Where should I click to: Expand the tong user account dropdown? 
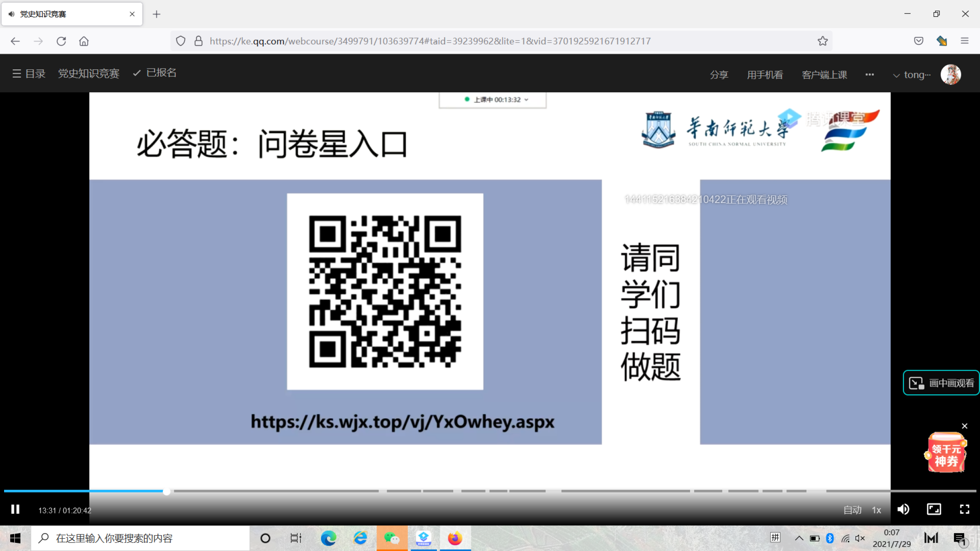point(912,75)
